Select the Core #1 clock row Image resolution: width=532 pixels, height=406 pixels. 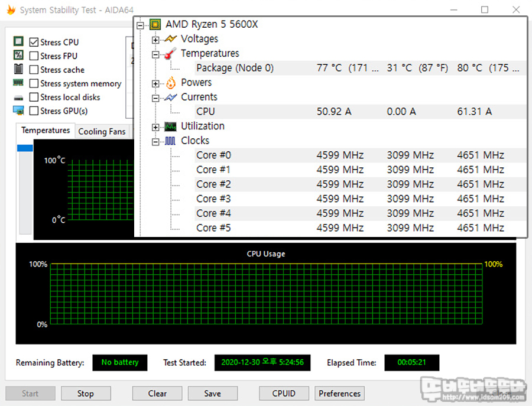pos(359,170)
